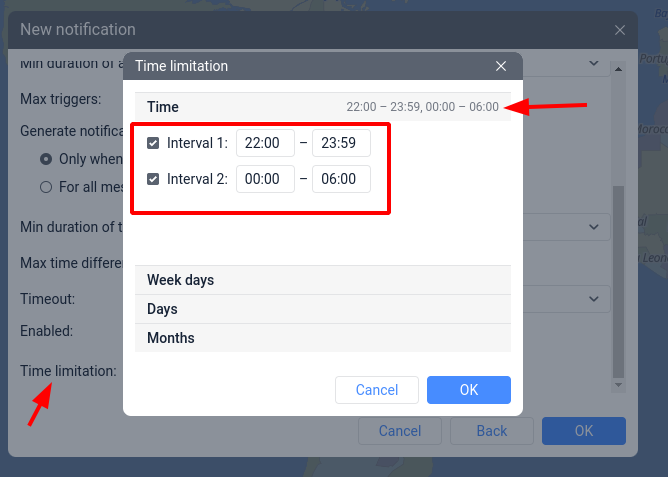668x477 pixels.
Task: Click Interval 2 start time field
Action: (265, 179)
